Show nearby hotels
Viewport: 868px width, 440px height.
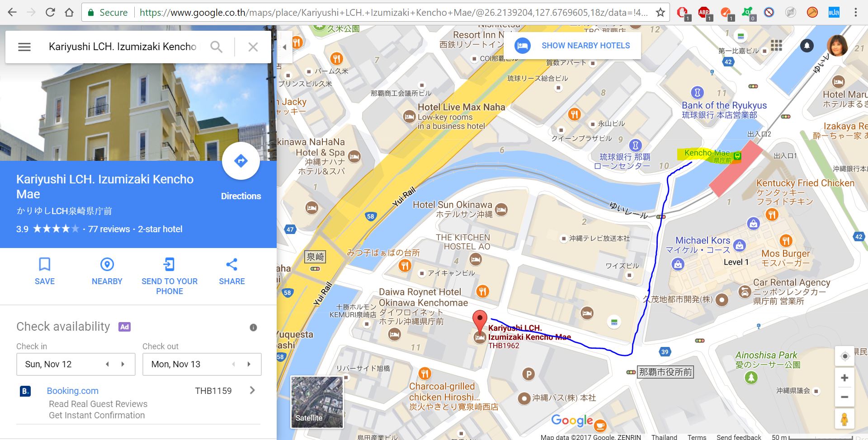tap(572, 46)
